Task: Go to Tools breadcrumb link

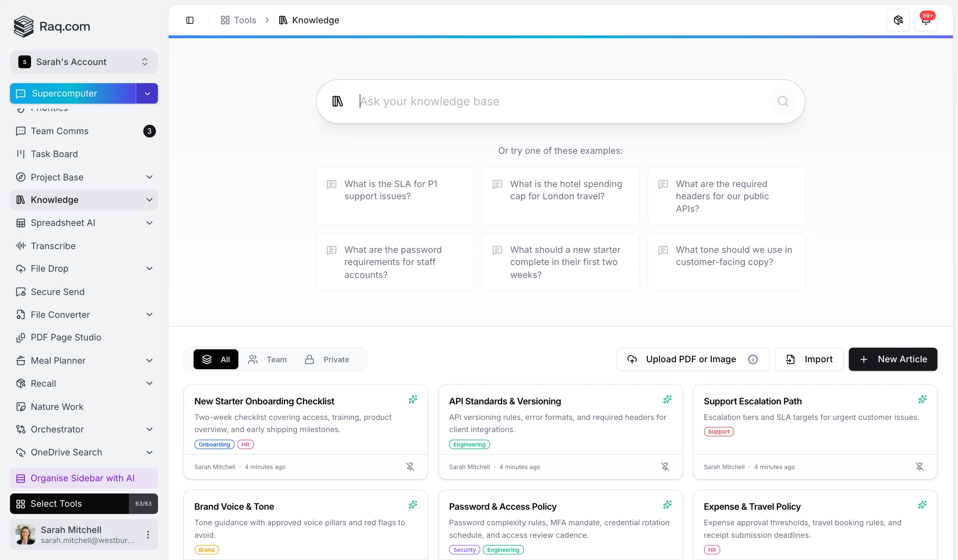Action: pos(238,20)
